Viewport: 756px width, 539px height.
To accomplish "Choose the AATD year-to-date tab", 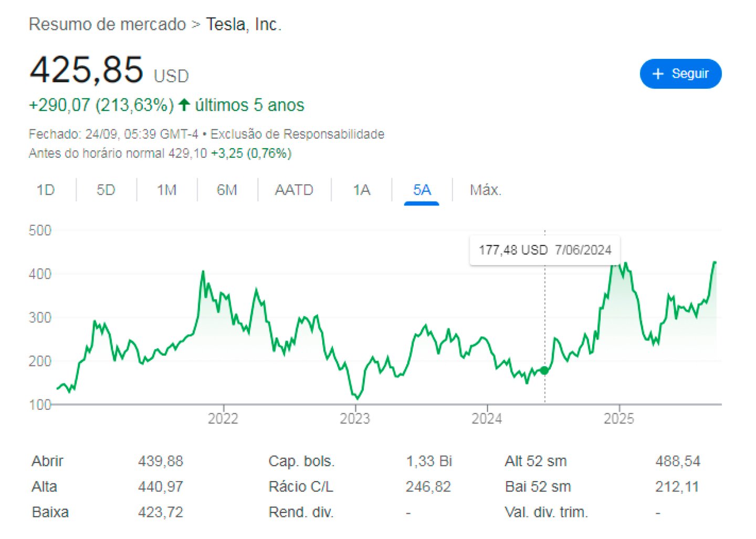I will pos(294,190).
